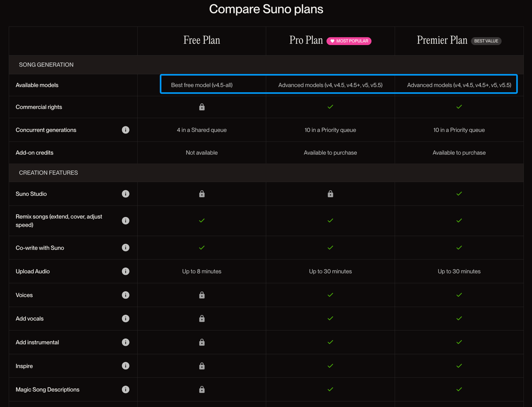Click Pro Plan's Advanced models cell
Viewport: 532px width, 407px height.
(330, 85)
